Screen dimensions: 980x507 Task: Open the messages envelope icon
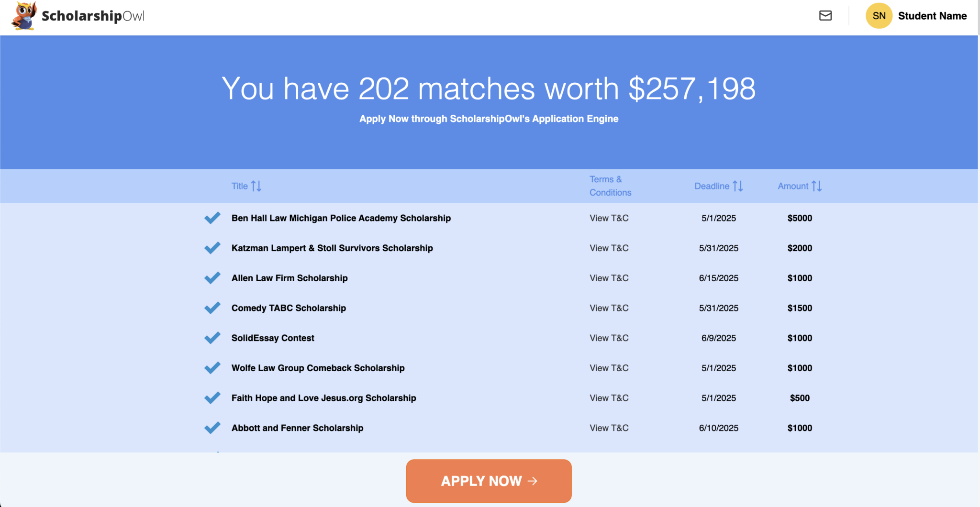point(825,15)
